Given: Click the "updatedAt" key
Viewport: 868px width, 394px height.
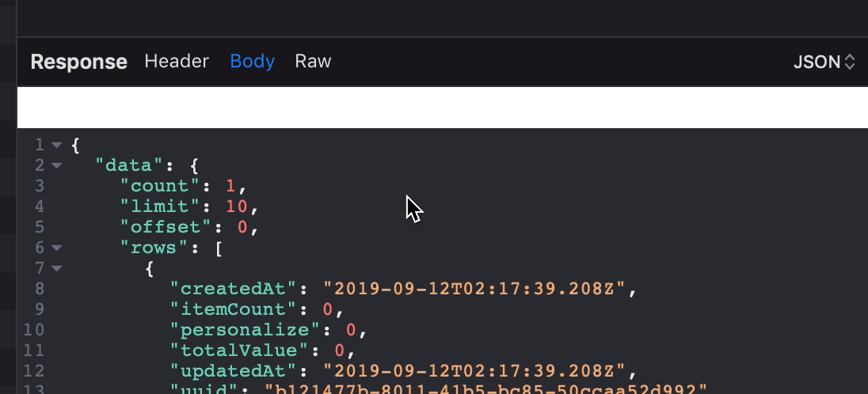Looking at the screenshot, I should [234, 371].
